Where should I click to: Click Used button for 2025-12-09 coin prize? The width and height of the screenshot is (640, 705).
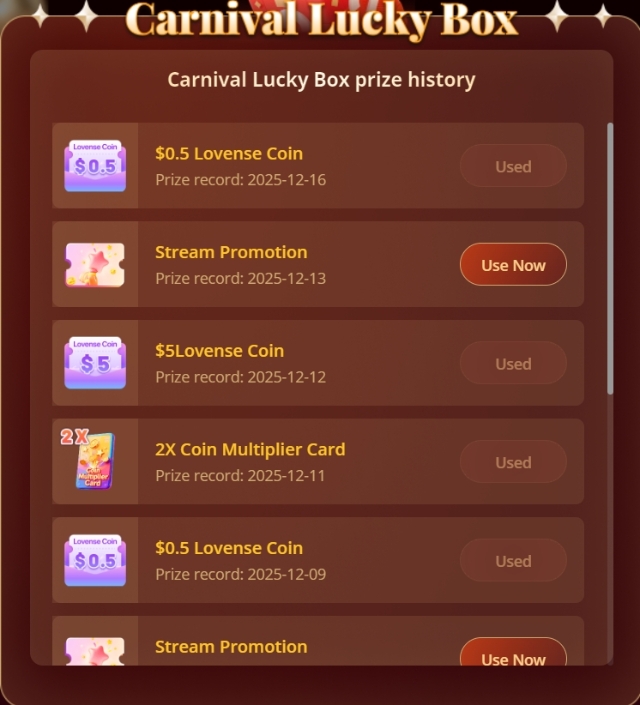tap(513, 560)
